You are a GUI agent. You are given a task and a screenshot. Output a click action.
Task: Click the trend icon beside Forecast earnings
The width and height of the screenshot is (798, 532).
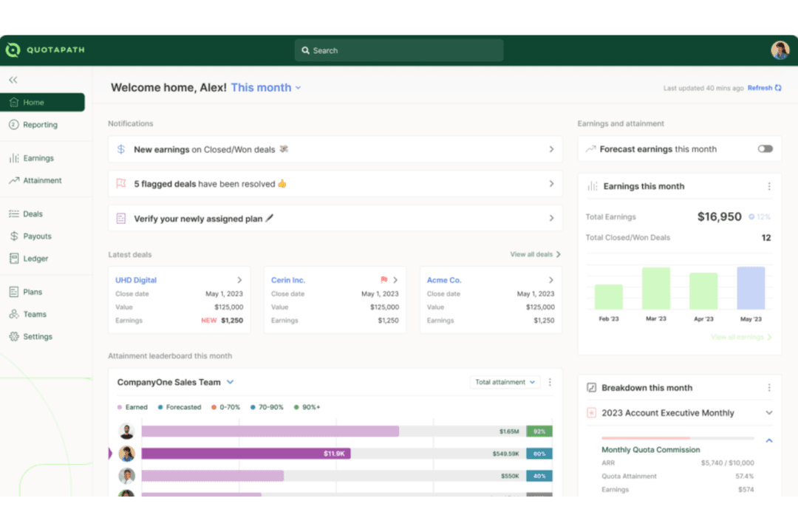point(590,149)
